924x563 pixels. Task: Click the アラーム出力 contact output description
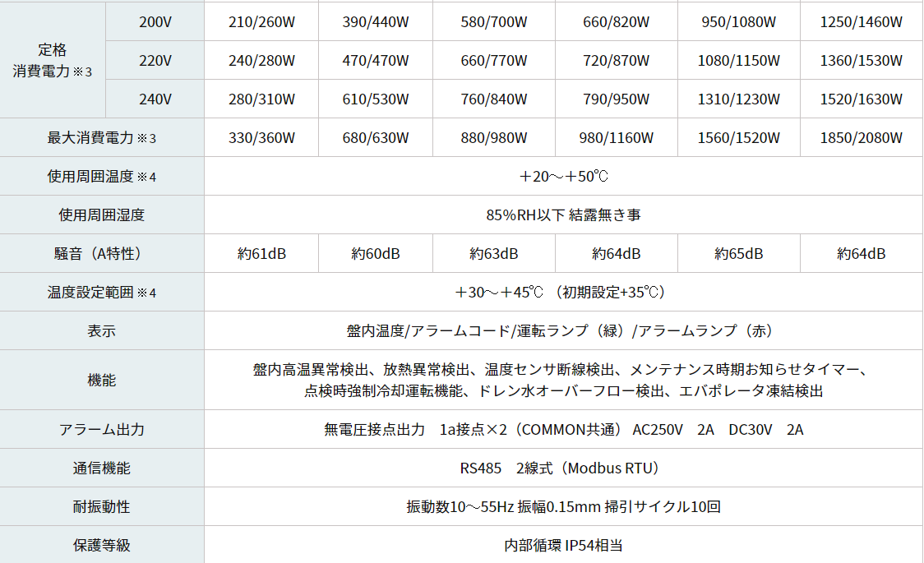coord(563,430)
